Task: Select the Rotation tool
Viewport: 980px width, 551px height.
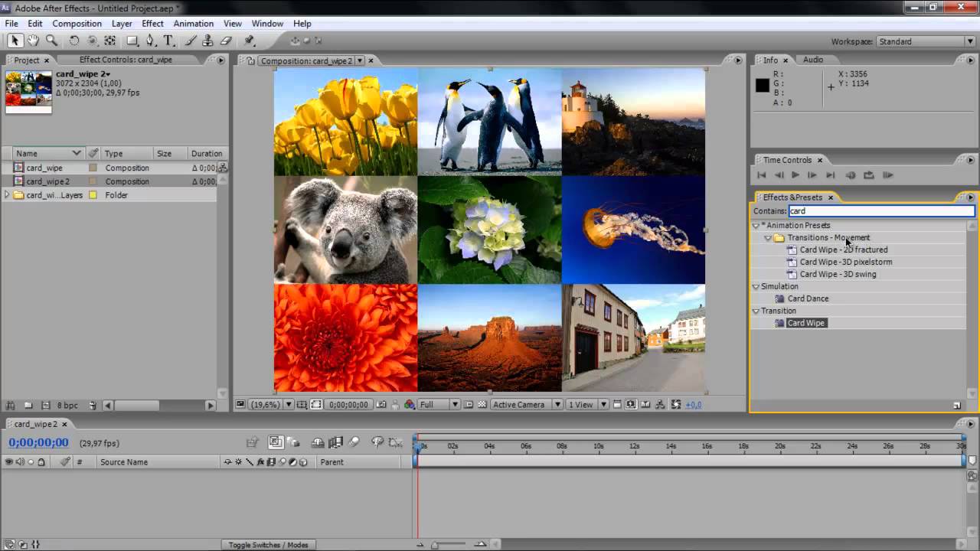Action: pos(74,41)
